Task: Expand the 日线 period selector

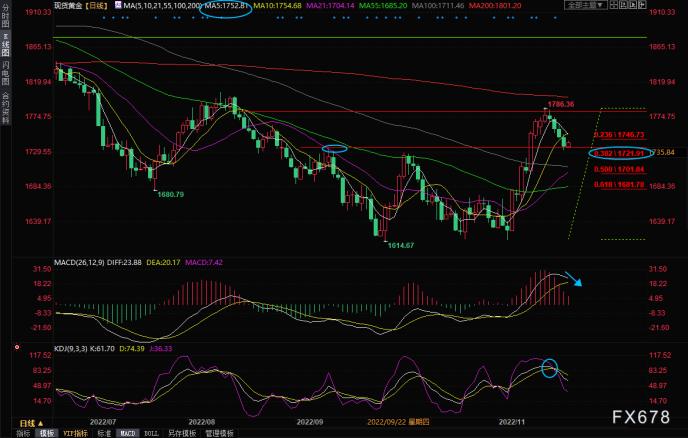Action: tap(32, 424)
